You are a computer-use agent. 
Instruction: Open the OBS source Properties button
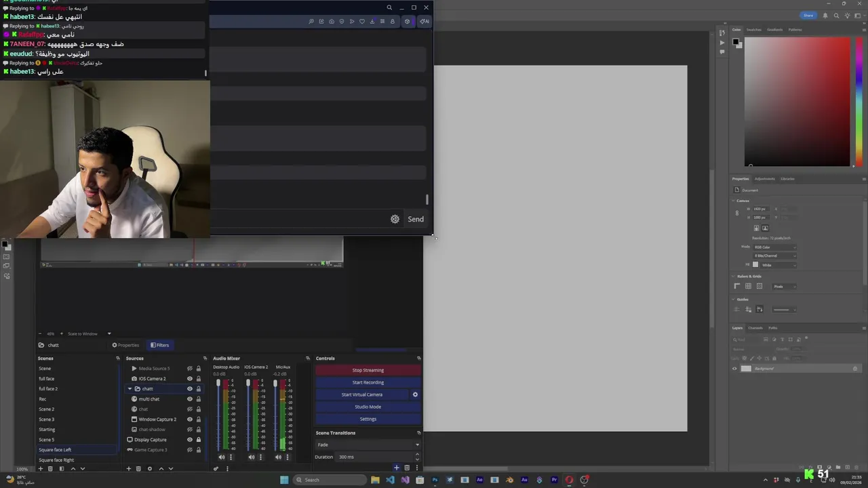point(125,345)
